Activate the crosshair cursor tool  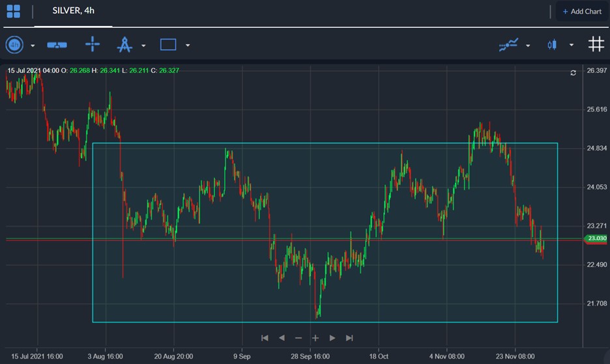[x=93, y=45]
